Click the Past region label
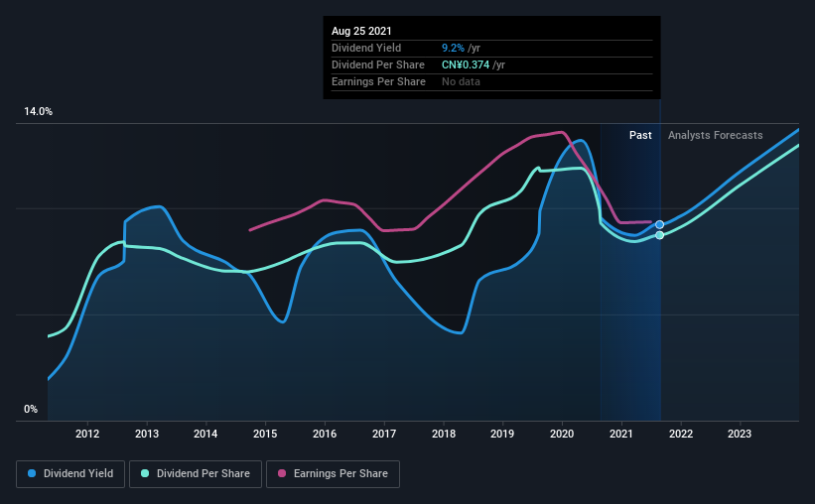The image size is (815, 504). tap(640, 135)
